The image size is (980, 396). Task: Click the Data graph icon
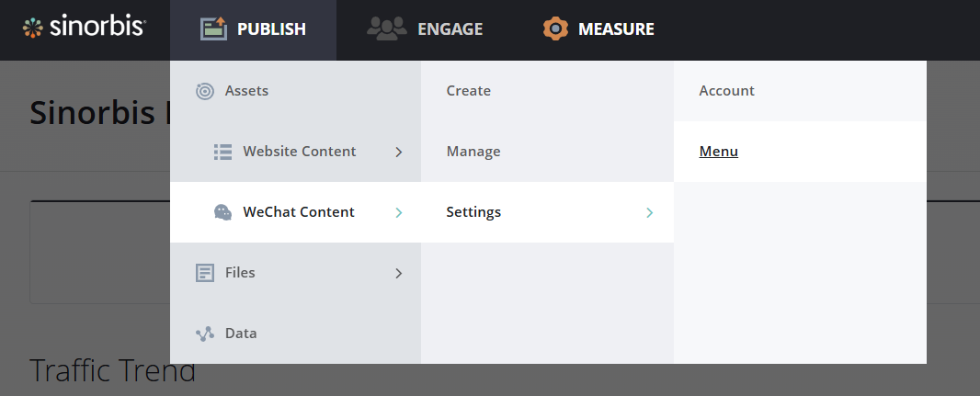205,334
